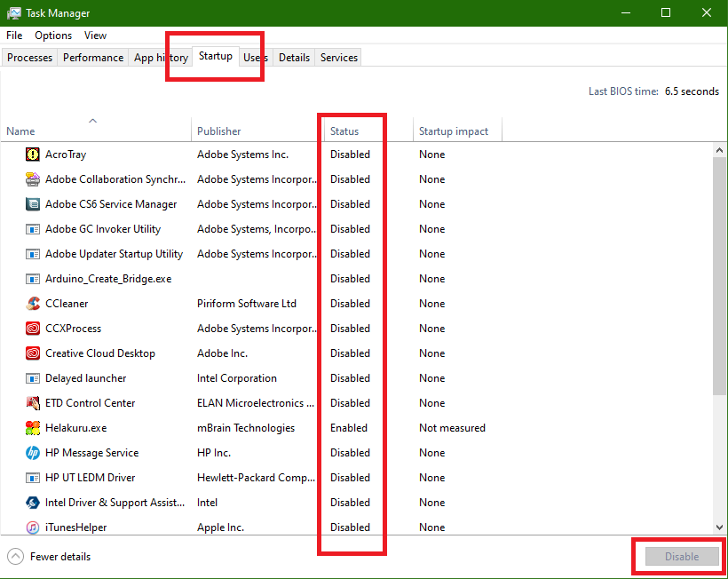Viewport: 728px width, 579px height.
Task: Open the App history tab
Action: click(x=161, y=58)
